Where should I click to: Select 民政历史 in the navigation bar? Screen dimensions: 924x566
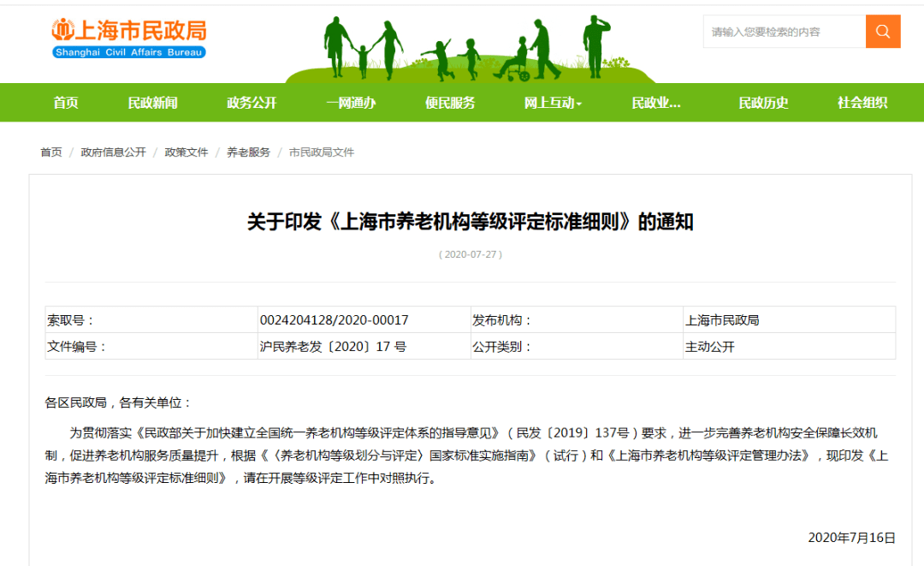[x=763, y=103]
